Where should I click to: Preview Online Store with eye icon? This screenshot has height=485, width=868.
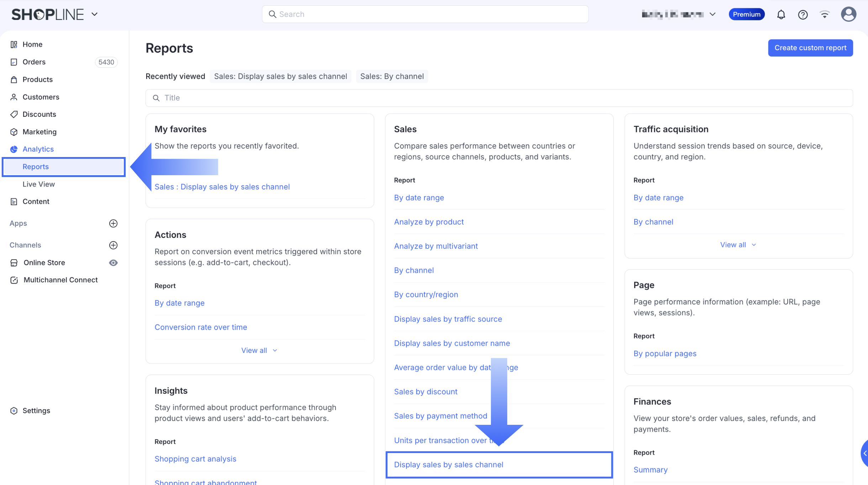click(113, 263)
